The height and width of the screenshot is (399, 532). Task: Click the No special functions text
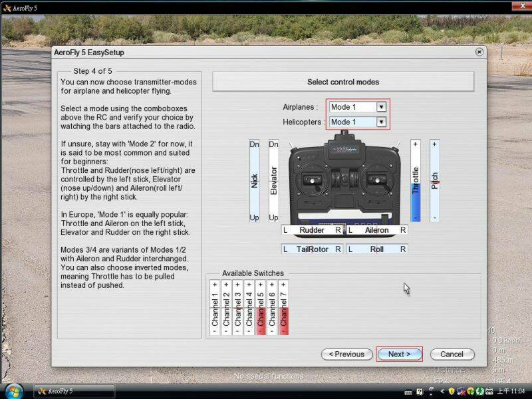(269, 376)
